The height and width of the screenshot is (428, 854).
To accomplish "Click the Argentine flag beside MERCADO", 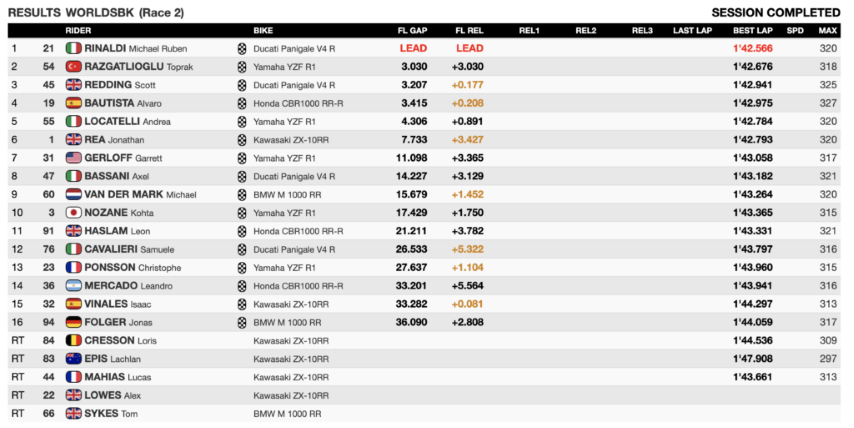I will tap(74, 285).
